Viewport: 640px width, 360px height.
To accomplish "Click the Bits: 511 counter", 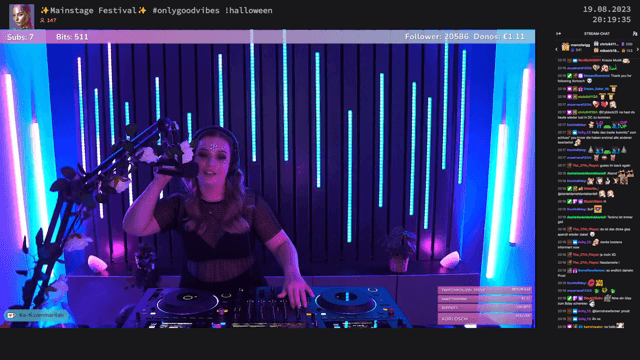I will (x=72, y=37).
